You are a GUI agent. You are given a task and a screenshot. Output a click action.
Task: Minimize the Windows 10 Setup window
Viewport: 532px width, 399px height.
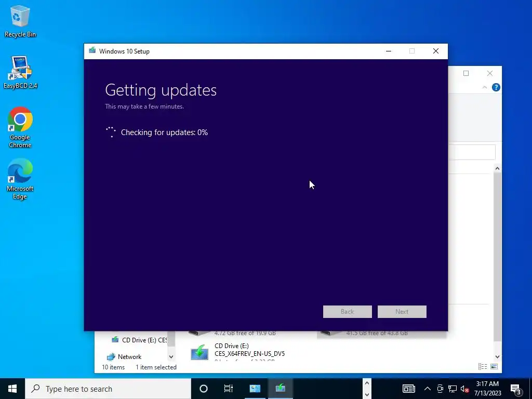pyautogui.click(x=389, y=51)
